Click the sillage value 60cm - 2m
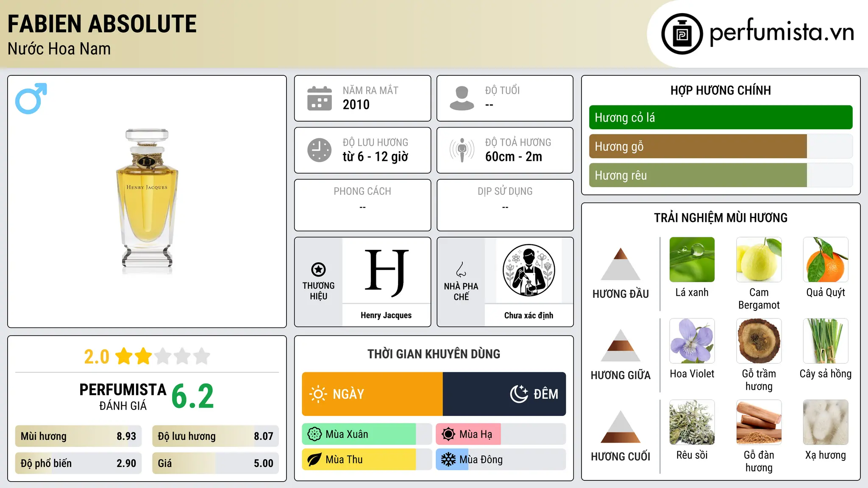The image size is (868, 488). click(514, 157)
